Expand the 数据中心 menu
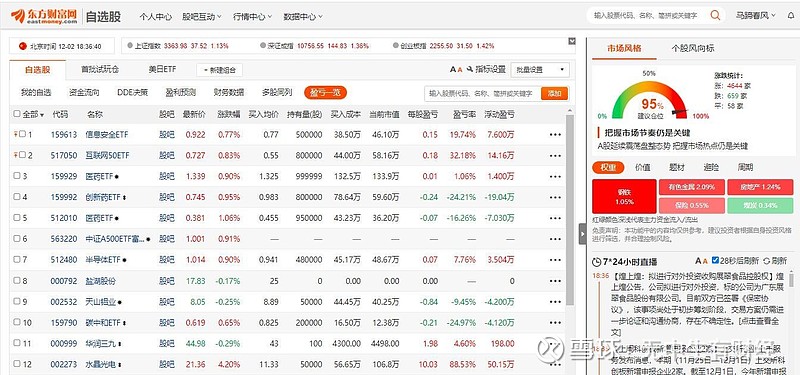This screenshot has height=375, width=800. [303, 16]
